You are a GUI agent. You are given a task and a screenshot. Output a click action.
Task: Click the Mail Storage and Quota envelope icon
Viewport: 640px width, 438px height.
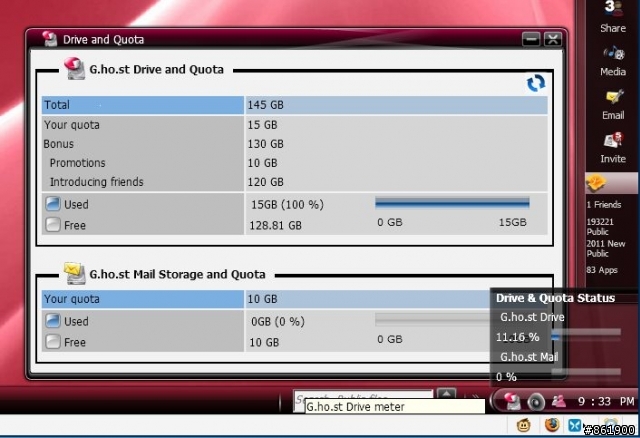click(x=74, y=273)
